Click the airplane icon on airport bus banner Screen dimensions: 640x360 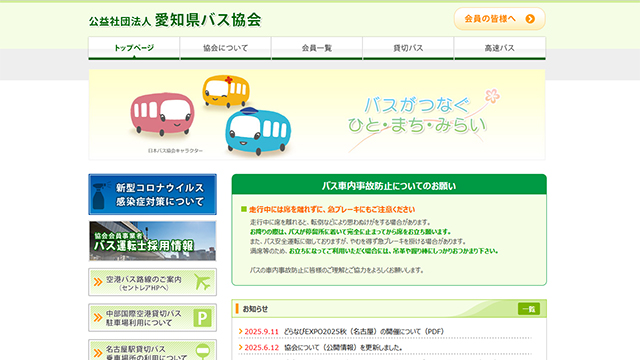tap(202, 282)
